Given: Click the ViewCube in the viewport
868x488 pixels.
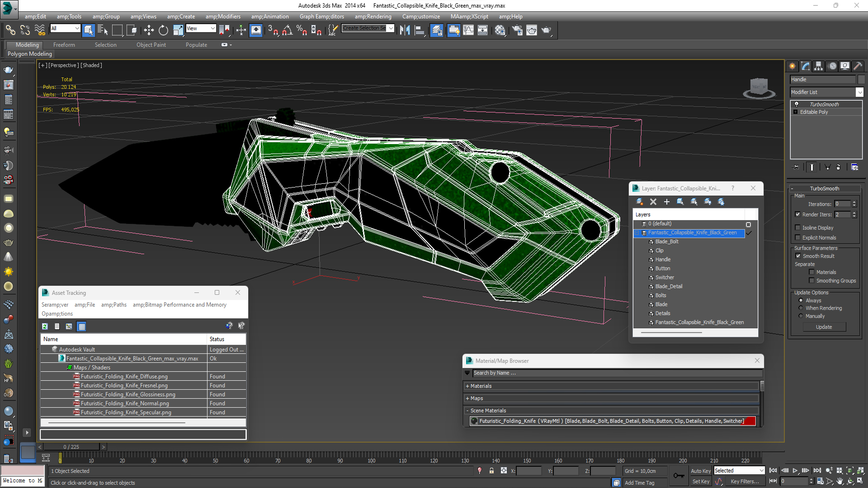Looking at the screenshot, I should coord(759,87).
